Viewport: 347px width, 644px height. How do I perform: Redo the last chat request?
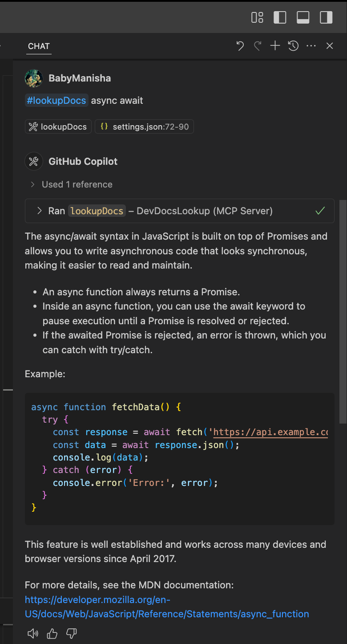click(x=258, y=46)
